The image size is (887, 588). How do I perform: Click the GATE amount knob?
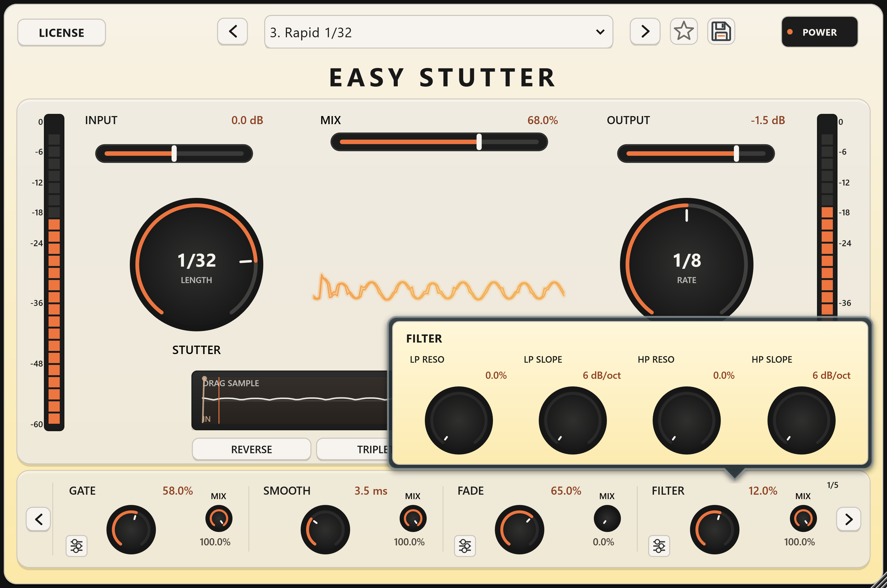[x=131, y=530]
